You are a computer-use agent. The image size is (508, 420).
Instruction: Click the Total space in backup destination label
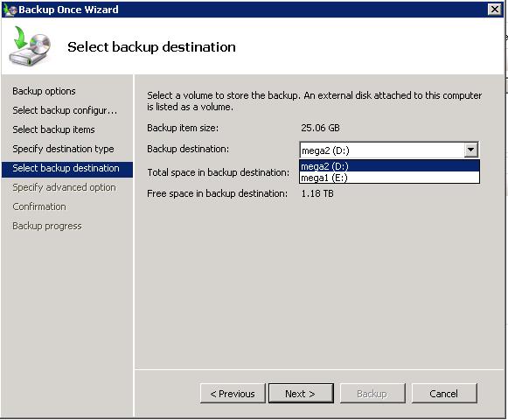click(218, 172)
